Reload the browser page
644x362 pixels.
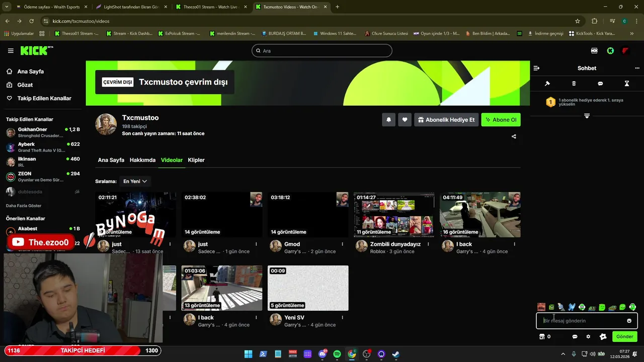pyautogui.click(x=32, y=21)
